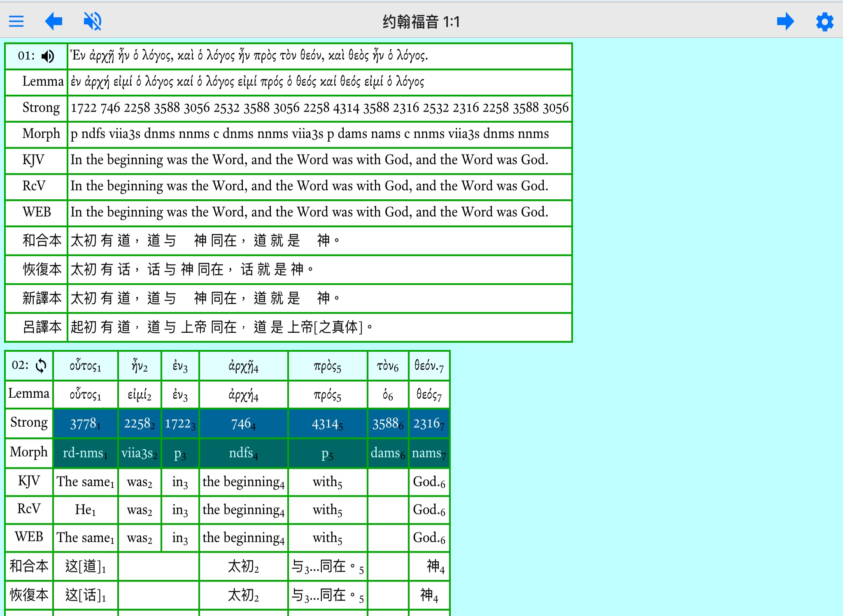Click the 'Lemma' row label in verse 02
This screenshot has height=616, width=843.
coord(29,394)
